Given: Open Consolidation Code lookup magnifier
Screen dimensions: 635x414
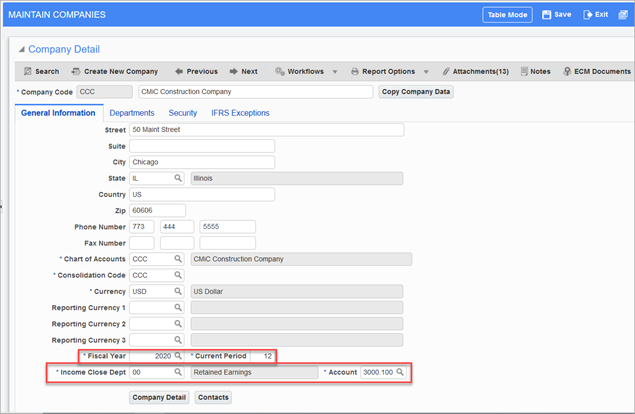Looking at the screenshot, I should click(178, 275).
